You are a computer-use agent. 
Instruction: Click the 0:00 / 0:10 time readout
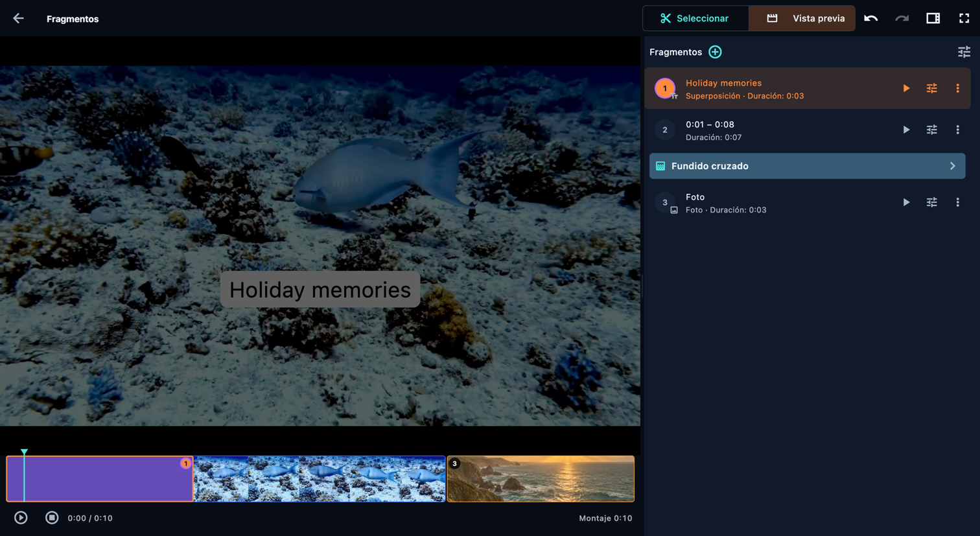coord(90,519)
